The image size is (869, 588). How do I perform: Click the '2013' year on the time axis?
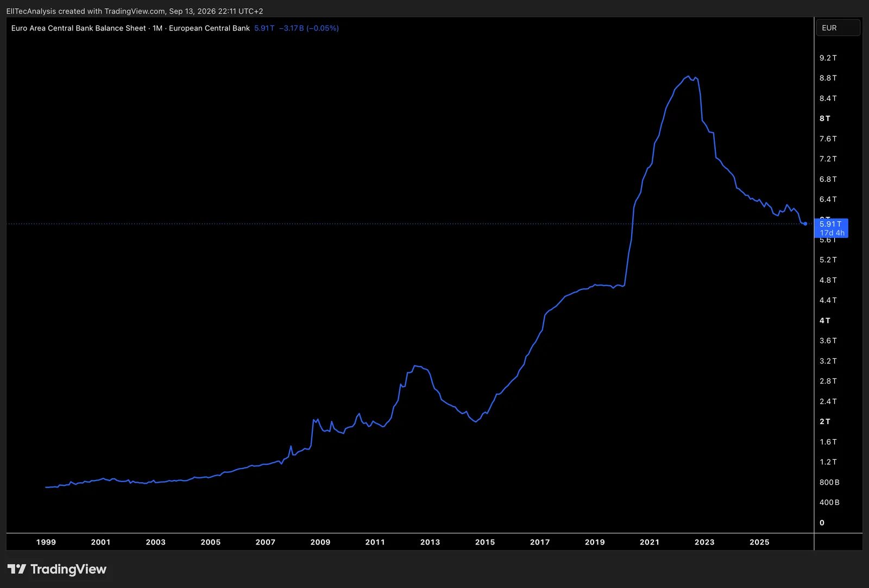tap(430, 542)
